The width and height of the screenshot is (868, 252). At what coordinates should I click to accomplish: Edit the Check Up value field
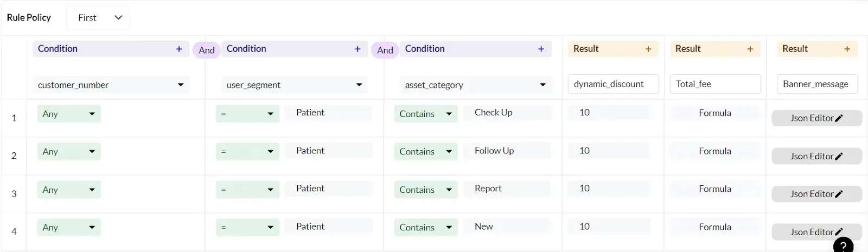[507, 113]
